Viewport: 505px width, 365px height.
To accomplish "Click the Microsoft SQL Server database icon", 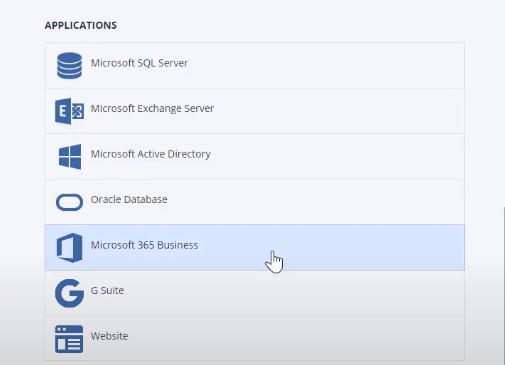I will [x=69, y=66].
